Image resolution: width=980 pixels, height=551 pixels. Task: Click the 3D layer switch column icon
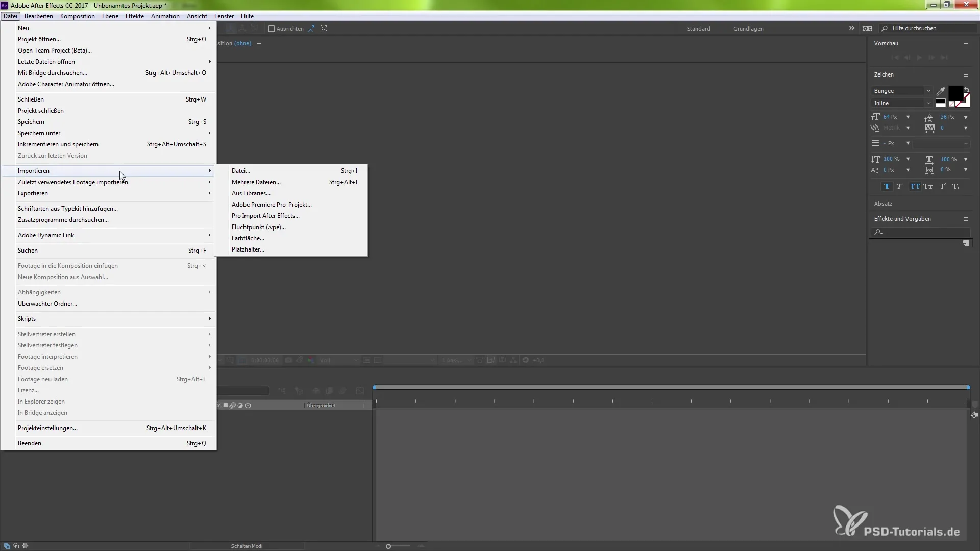pyautogui.click(x=248, y=406)
